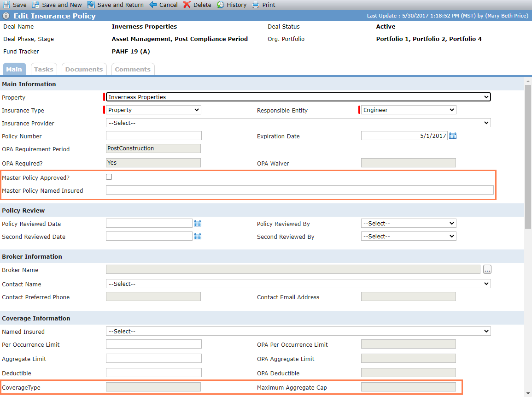Open the Documents tab

click(84, 69)
